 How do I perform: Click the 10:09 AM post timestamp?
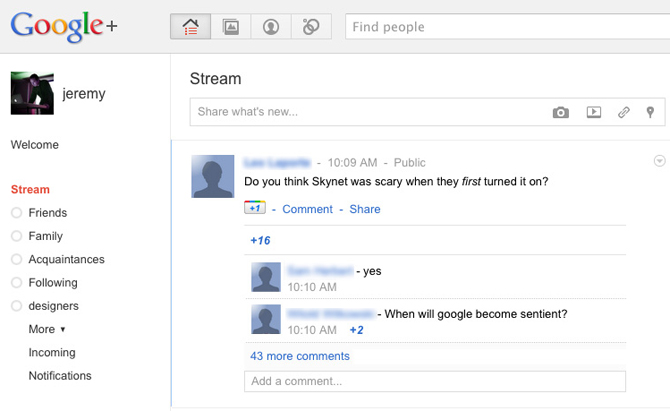[x=353, y=163]
